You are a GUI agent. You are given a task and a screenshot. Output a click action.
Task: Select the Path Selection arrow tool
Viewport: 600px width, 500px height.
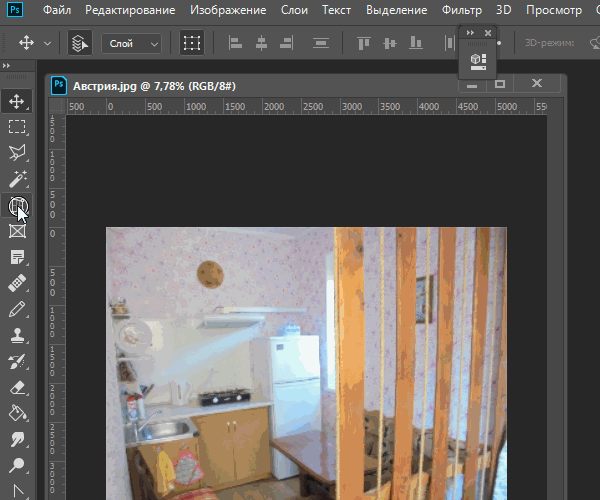[x=17, y=491]
